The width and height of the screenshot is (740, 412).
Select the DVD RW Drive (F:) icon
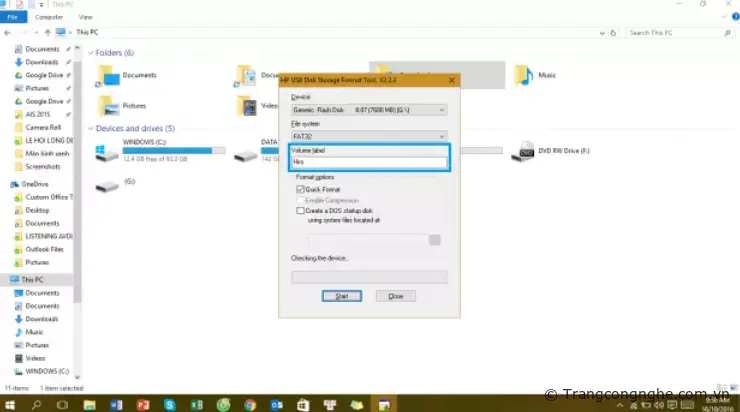pyautogui.click(x=523, y=152)
